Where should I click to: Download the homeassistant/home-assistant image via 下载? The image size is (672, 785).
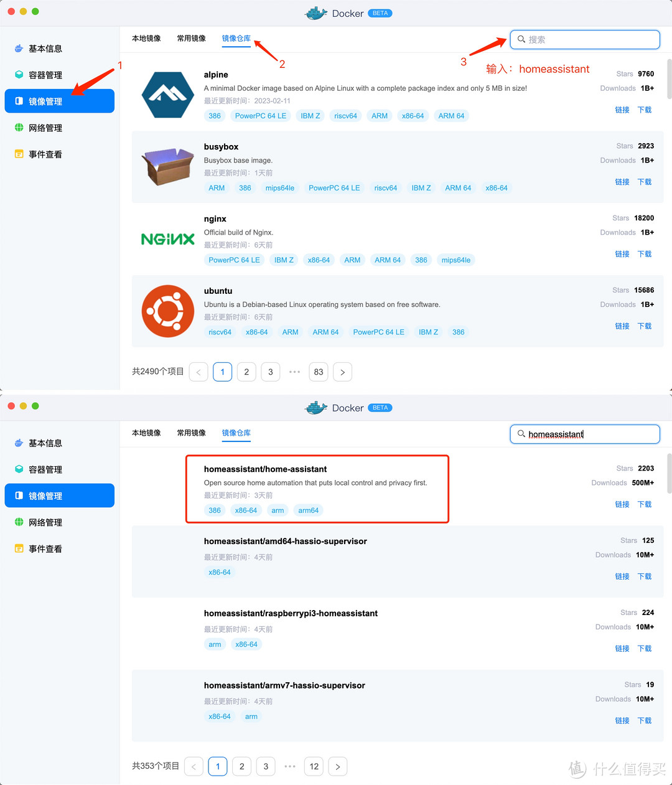coord(644,504)
